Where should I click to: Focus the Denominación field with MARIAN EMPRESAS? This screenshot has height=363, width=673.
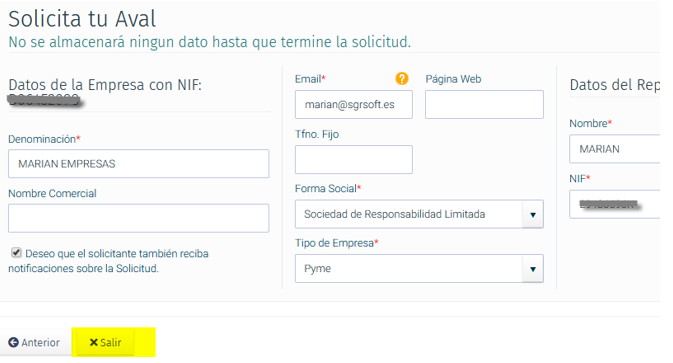[139, 163]
